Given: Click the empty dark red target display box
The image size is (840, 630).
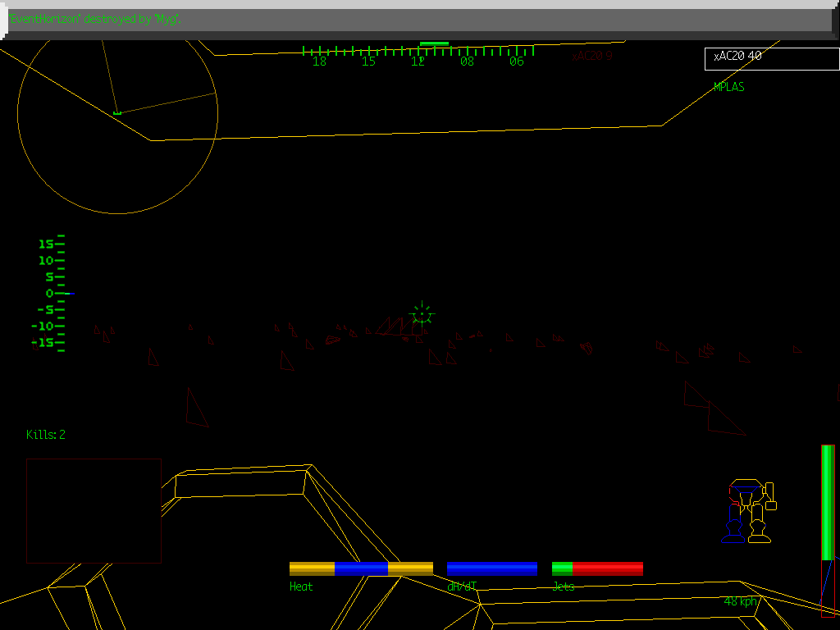Looking at the screenshot, I should (94, 511).
